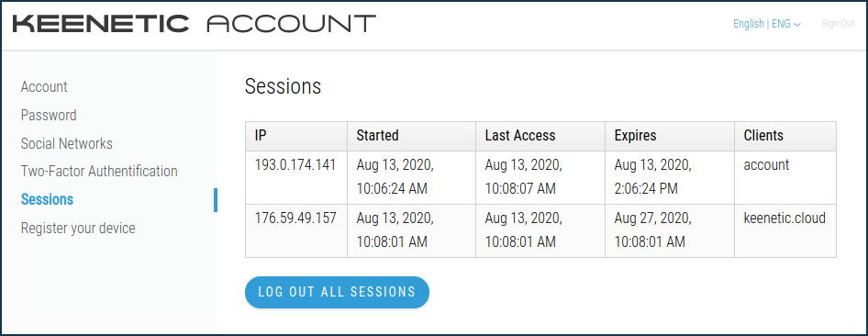Select the Sessions sidebar item
The height and width of the screenshot is (336, 868).
pos(47,199)
